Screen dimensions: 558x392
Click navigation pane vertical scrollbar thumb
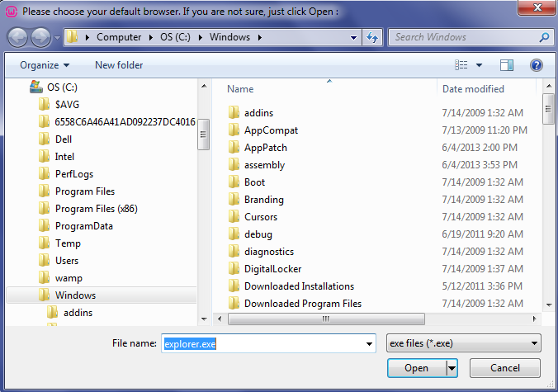point(204,135)
